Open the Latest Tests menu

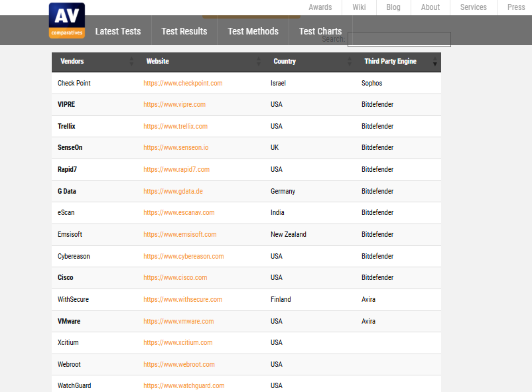118,31
